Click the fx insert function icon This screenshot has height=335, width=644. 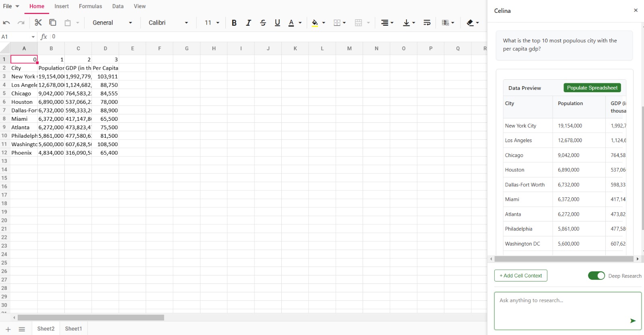pos(44,37)
